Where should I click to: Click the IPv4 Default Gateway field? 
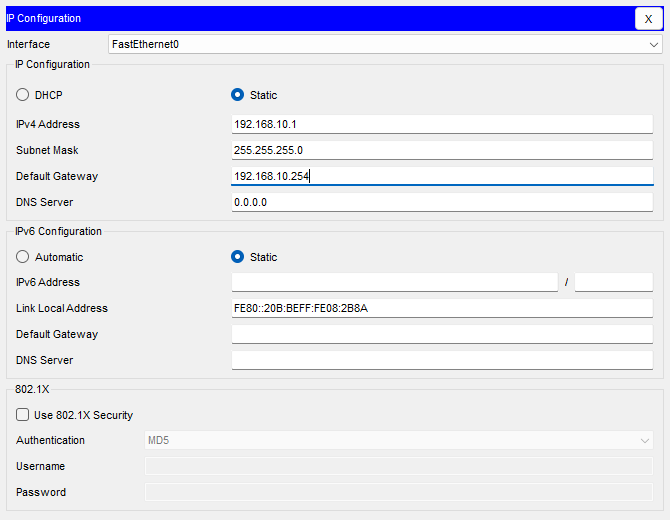pyautogui.click(x=442, y=176)
